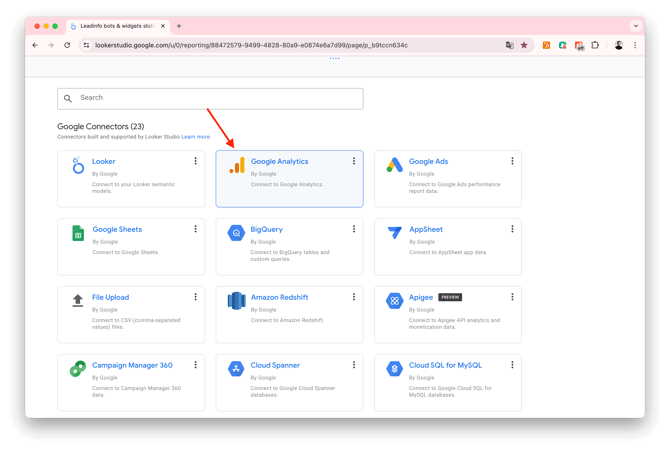Click the green extension icon in toolbar
The height and width of the screenshot is (451, 670).
[x=562, y=45]
